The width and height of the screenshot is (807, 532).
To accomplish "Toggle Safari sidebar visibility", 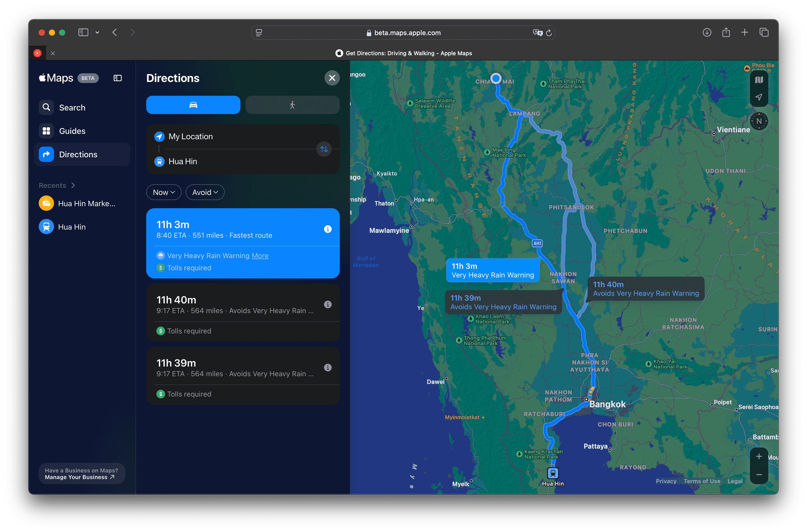I will point(83,33).
